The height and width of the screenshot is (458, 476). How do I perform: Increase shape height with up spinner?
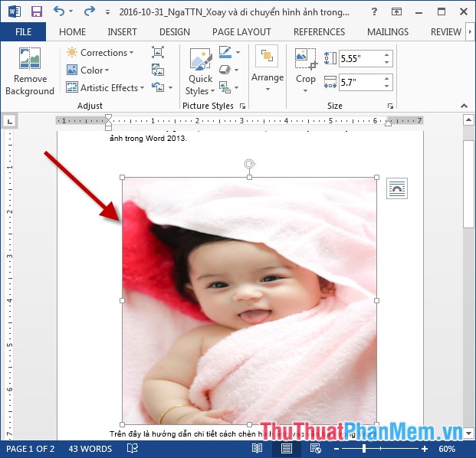[x=386, y=54]
